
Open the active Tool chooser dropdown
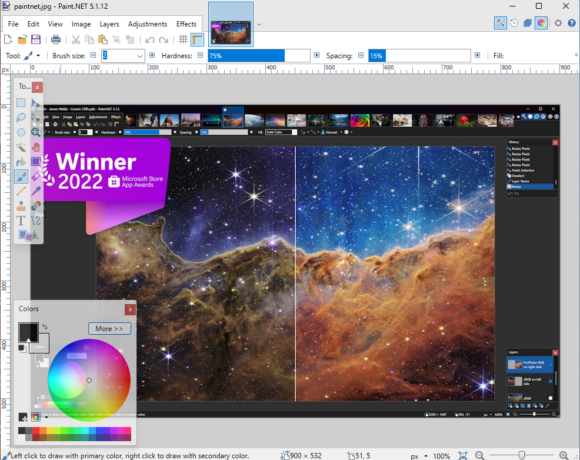pos(31,56)
